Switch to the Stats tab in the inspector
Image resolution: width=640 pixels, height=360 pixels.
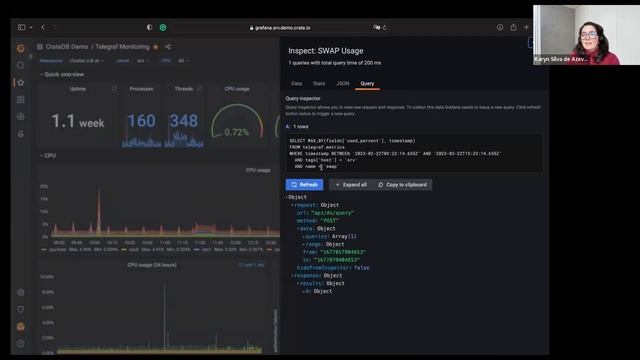(319, 83)
